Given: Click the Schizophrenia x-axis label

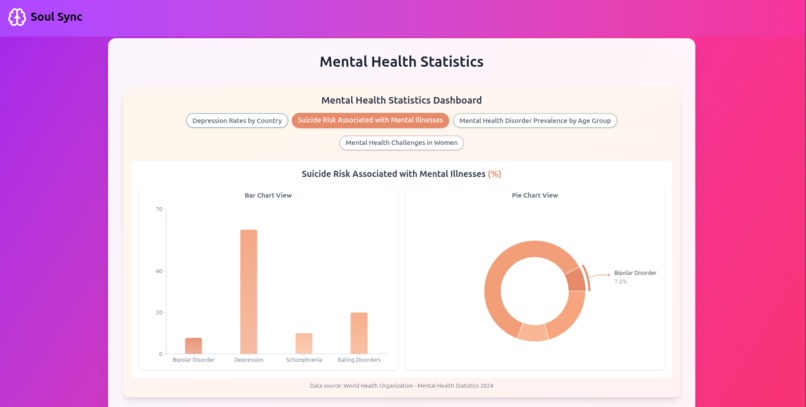Looking at the screenshot, I should (x=304, y=360).
